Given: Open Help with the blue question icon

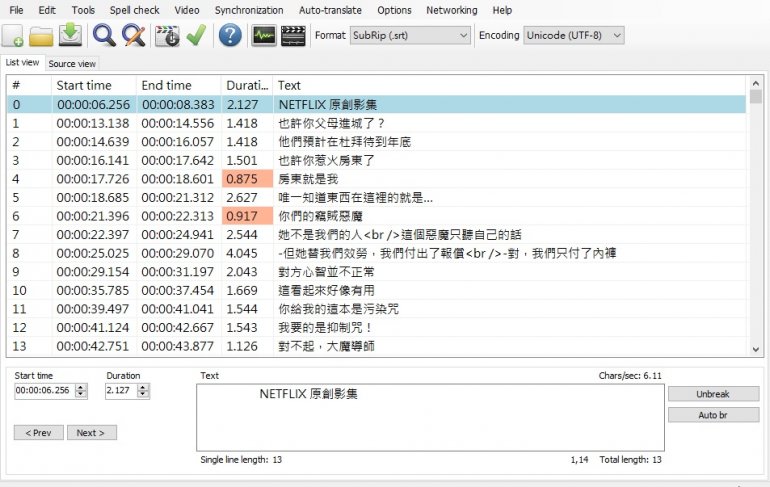Looking at the screenshot, I should [230, 35].
